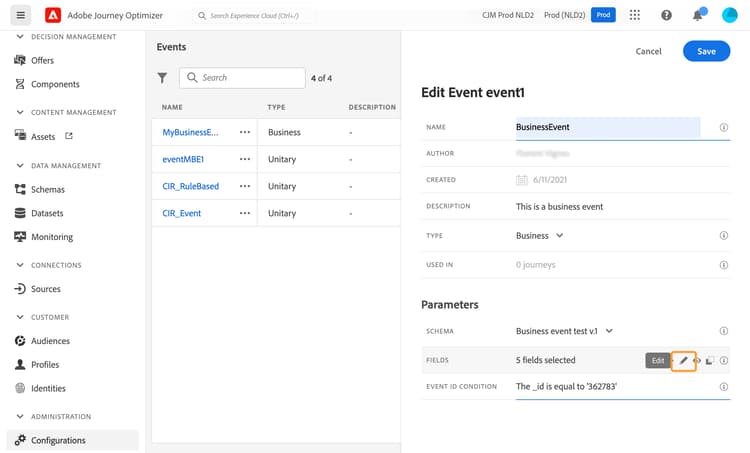Viewport: 750px width, 453px height.
Task: Click the Save button
Action: click(706, 51)
